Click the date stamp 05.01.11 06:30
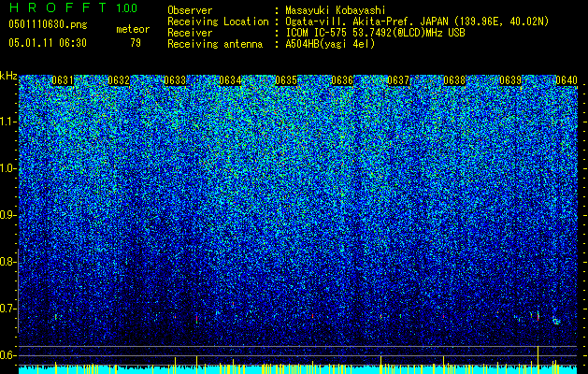588x374 pixels. pos(48,43)
